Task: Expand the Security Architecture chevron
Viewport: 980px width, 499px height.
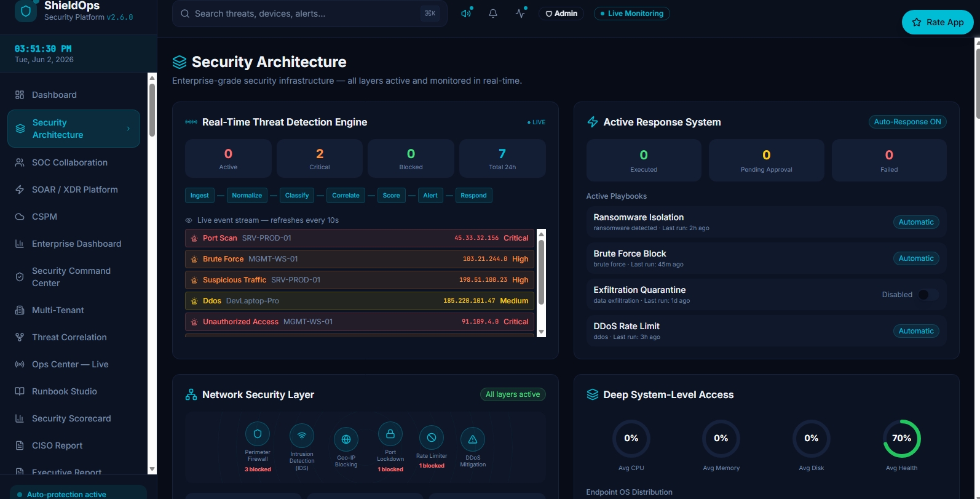Action: point(128,129)
